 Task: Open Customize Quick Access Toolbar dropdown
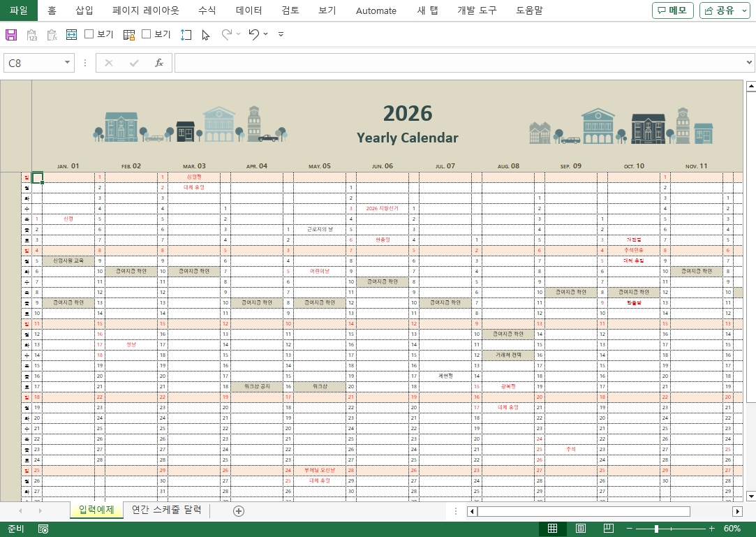(281, 34)
